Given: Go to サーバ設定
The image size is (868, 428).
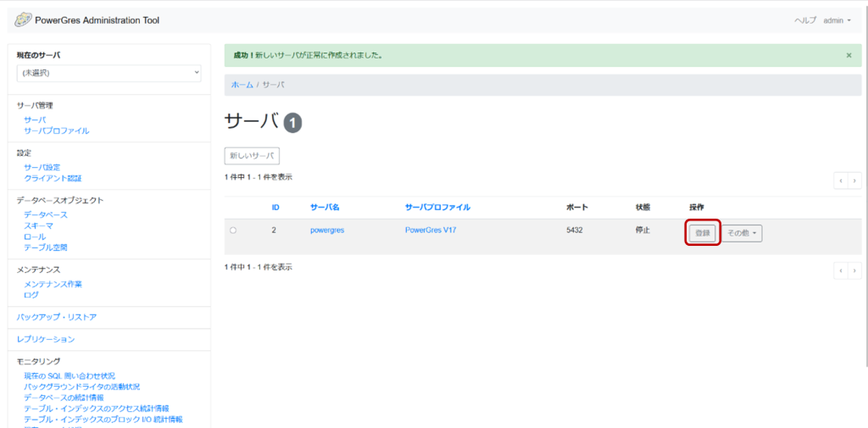Looking at the screenshot, I should pyautogui.click(x=42, y=167).
